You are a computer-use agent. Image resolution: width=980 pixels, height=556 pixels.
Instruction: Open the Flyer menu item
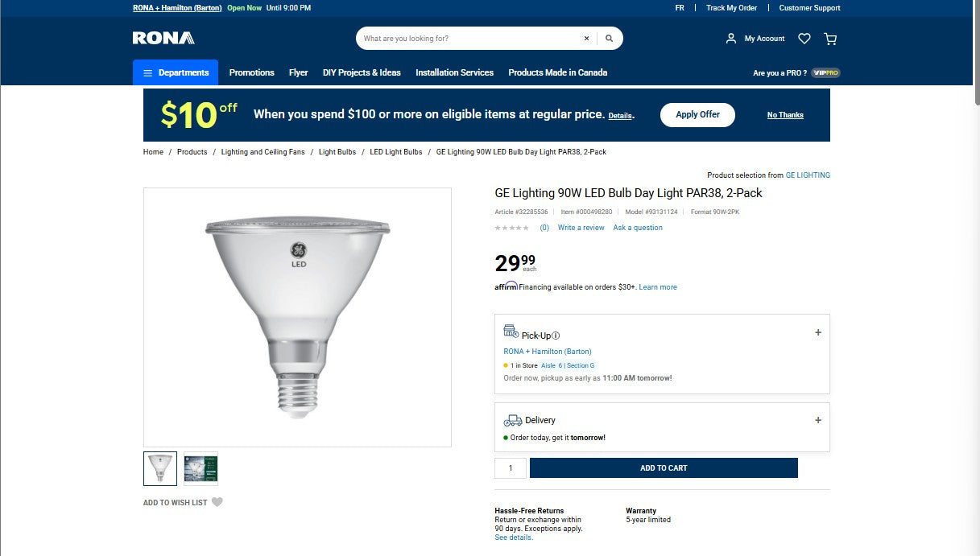click(298, 72)
